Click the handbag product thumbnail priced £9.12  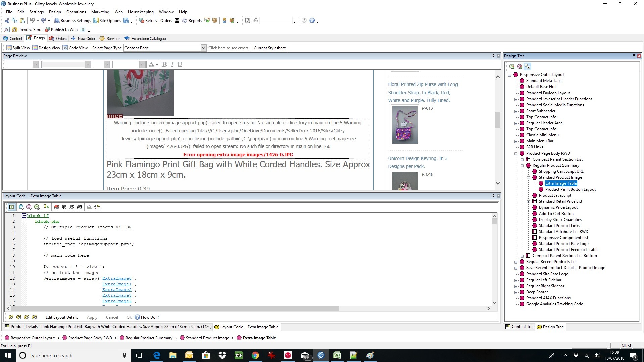(405, 125)
